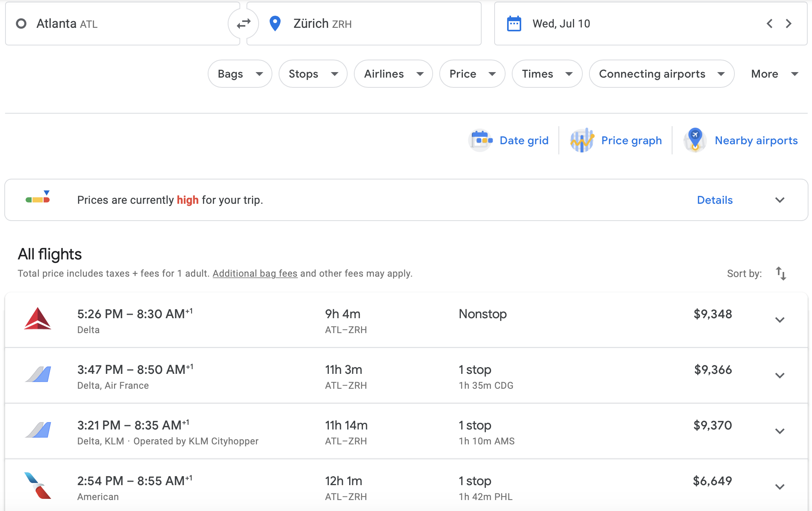Click the Delta airline logo

38,319
